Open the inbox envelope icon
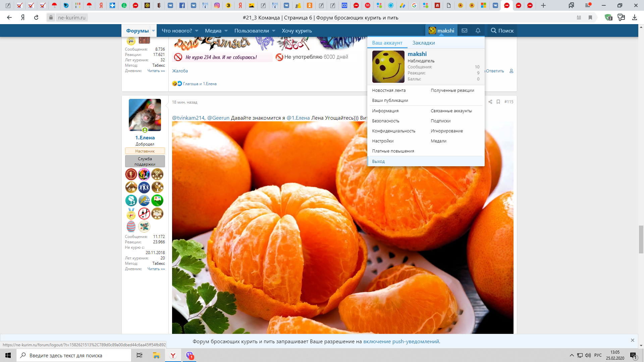644x362 pixels. click(464, 31)
